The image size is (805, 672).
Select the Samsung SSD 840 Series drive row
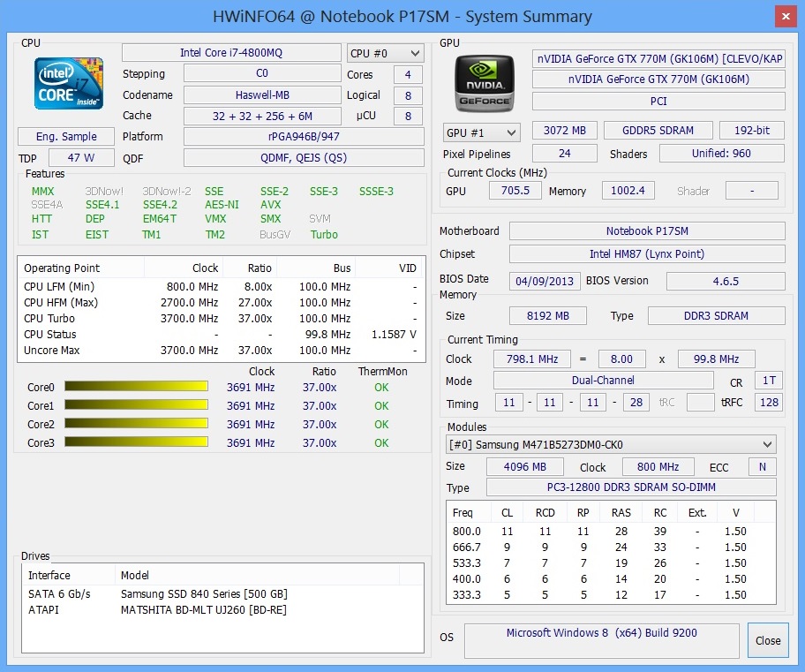tap(222, 594)
